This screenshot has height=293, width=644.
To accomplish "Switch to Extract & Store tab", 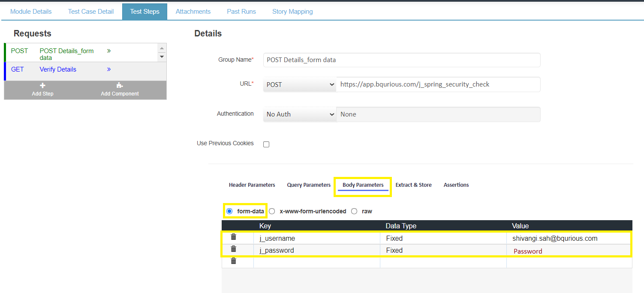I will point(414,185).
